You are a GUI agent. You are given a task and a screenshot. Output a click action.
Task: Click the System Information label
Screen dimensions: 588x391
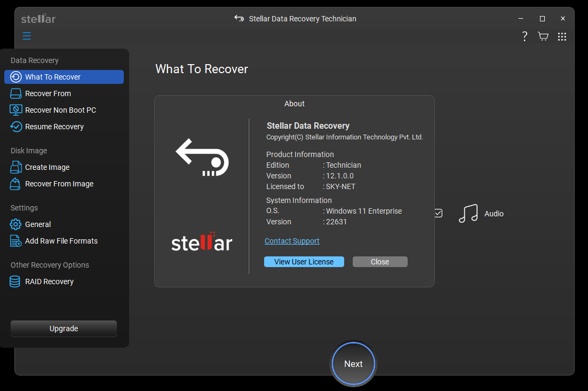(x=299, y=200)
